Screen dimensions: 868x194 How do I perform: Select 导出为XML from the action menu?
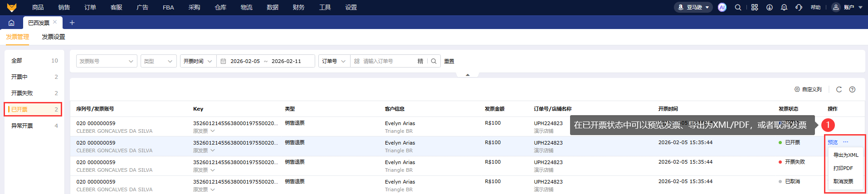tap(846, 155)
